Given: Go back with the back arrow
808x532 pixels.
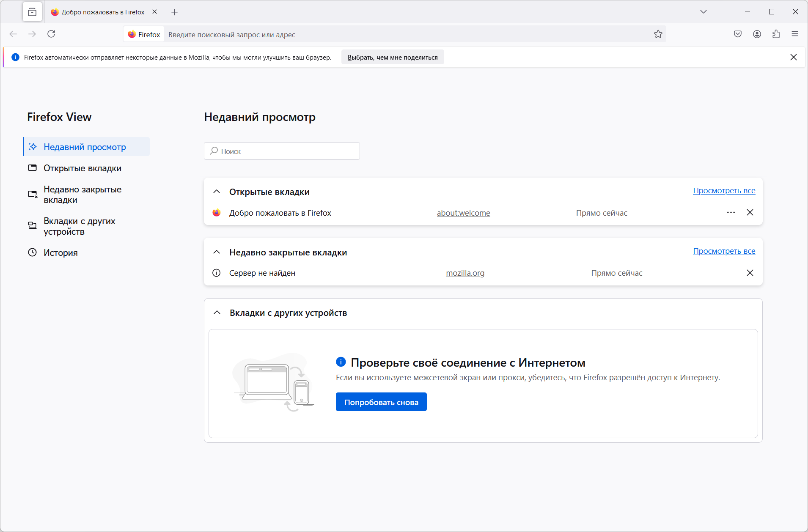Looking at the screenshot, I should [13, 34].
